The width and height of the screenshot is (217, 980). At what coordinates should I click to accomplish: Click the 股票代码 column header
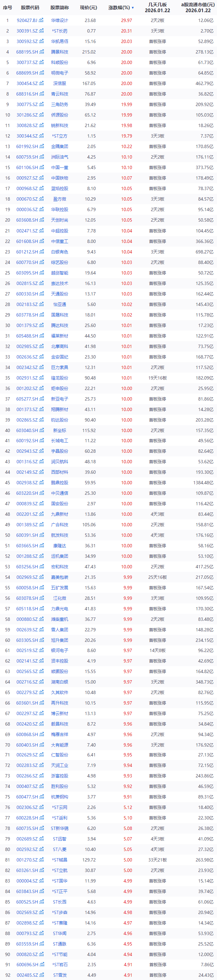(30, 8)
